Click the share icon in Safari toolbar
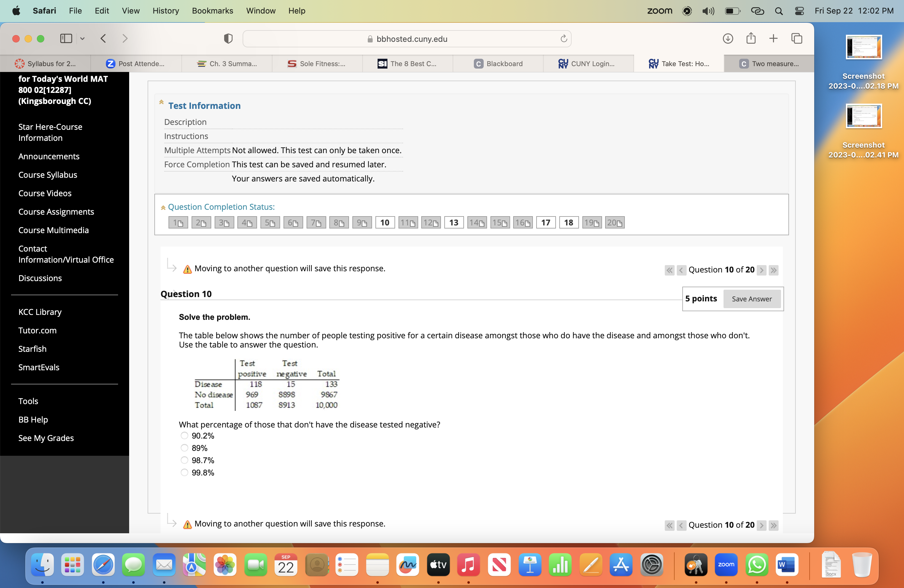This screenshot has width=904, height=588. coord(750,38)
